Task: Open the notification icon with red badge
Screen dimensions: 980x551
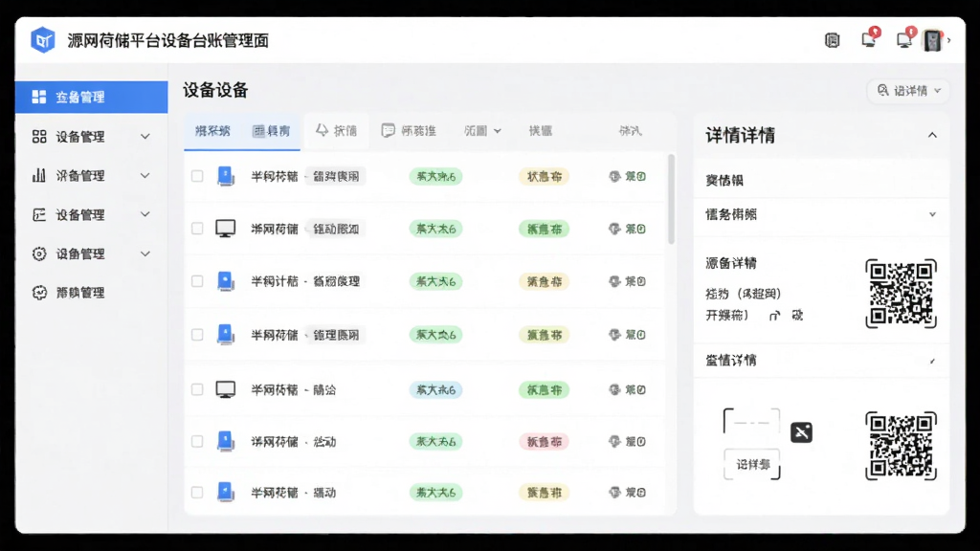Action: [869, 38]
